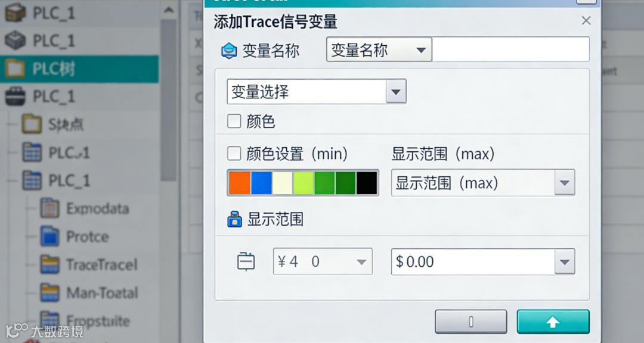Click the table icon of PLC_1 below PLC..1
The width and height of the screenshot is (644, 343).
32,180
